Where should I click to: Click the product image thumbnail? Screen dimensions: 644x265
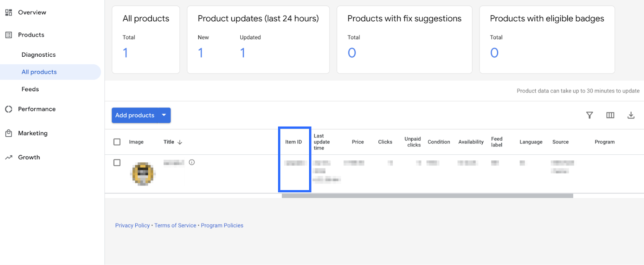tap(143, 174)
